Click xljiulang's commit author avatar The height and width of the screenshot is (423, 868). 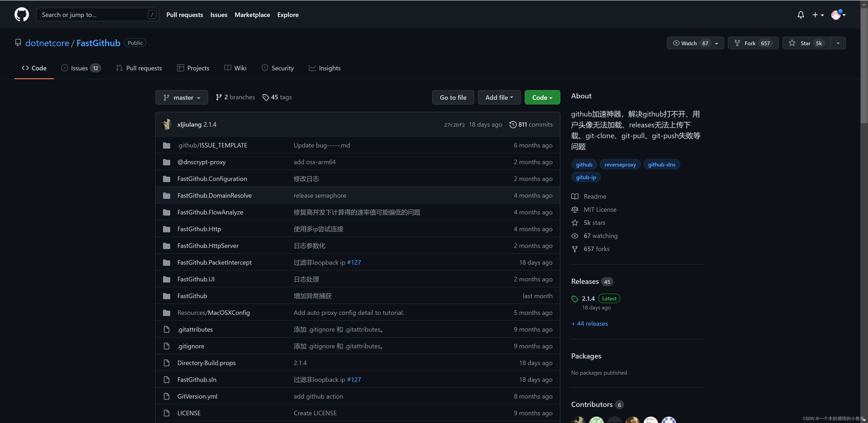point(167,124)
